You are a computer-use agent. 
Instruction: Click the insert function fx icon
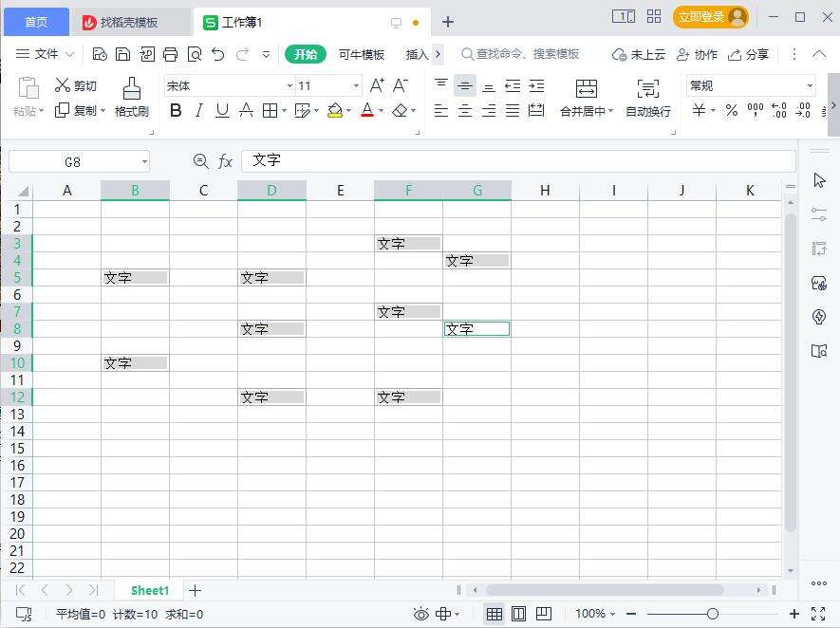(x=225, y=162)
